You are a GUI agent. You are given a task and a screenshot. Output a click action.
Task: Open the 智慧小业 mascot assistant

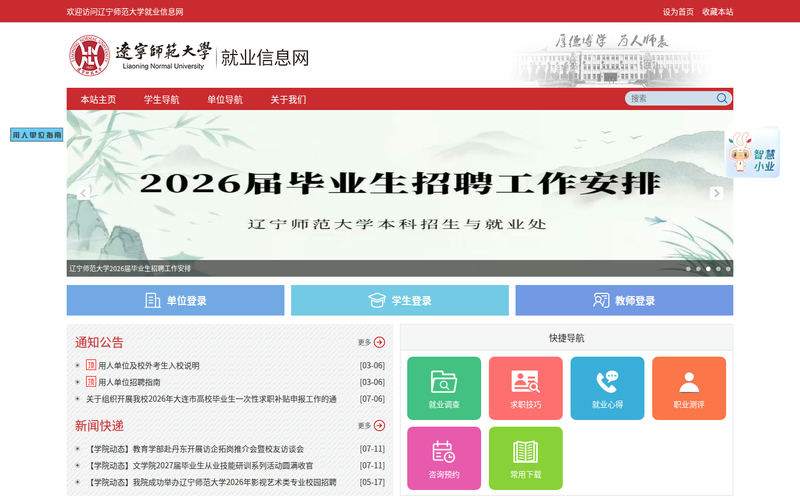[753, 153]
